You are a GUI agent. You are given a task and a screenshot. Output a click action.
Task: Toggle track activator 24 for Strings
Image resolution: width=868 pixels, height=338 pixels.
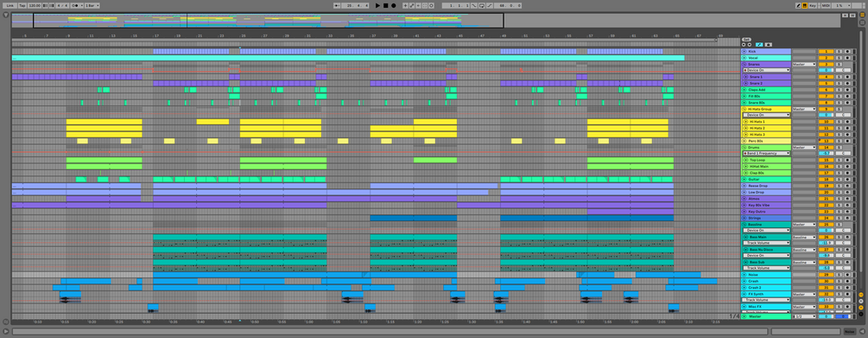click(826, 218)
